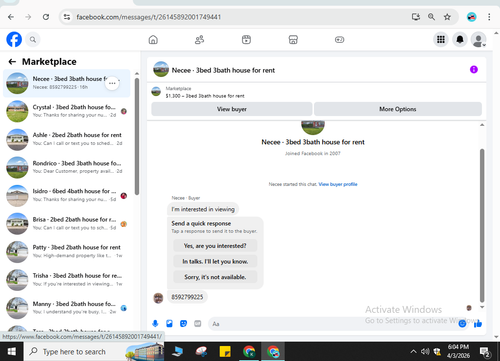Open Chrome three-dot menu
This screenshot has width=500, height=361.
coord(489,17)
